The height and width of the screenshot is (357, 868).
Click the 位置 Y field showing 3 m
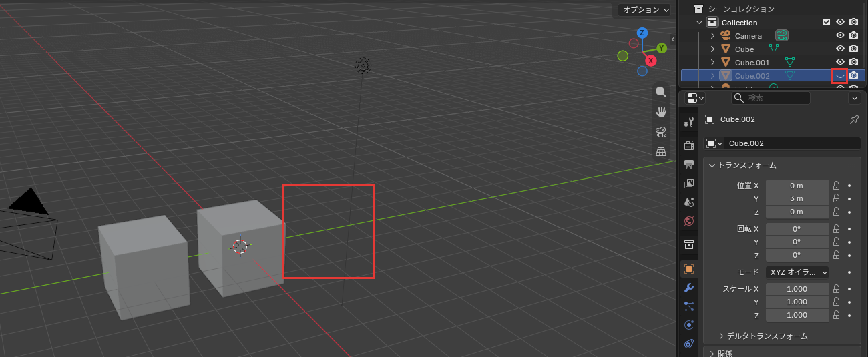[797, 198]
